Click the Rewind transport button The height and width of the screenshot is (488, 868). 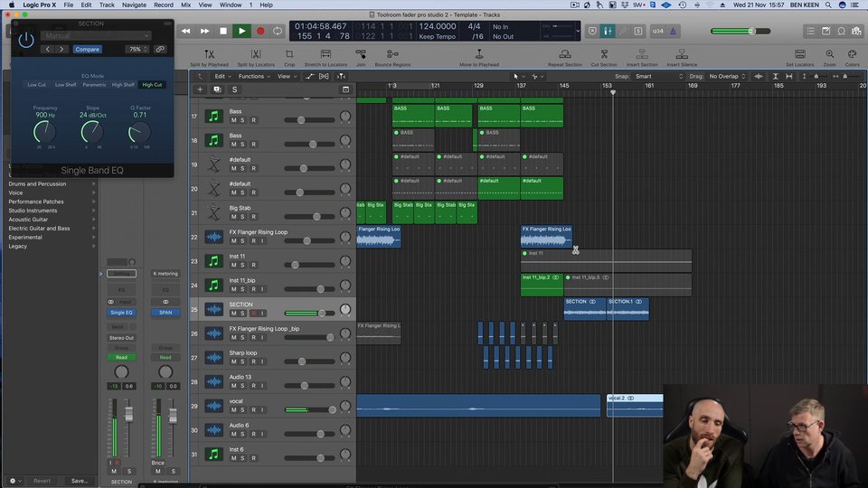(186, 31)
